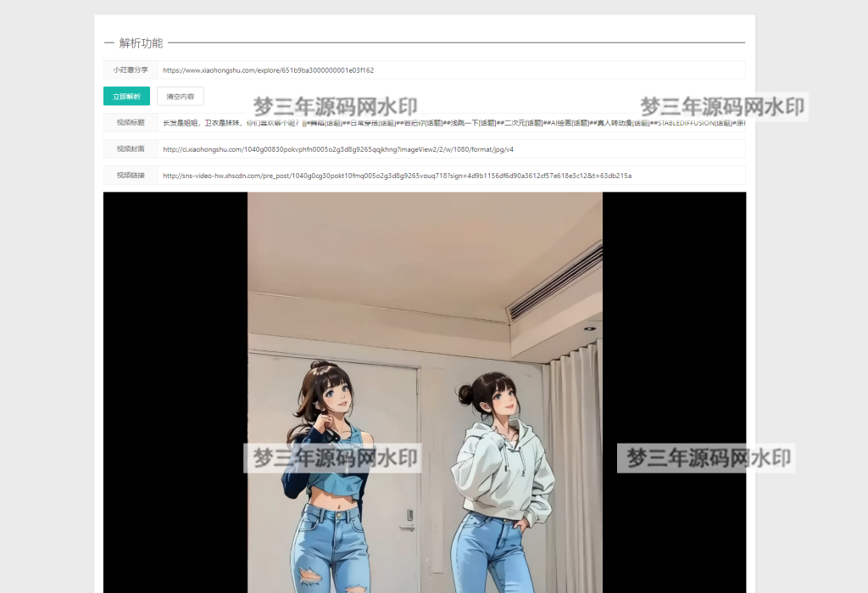
Task: Click the 小红薯分享 label
Action: tap(131, 70)
